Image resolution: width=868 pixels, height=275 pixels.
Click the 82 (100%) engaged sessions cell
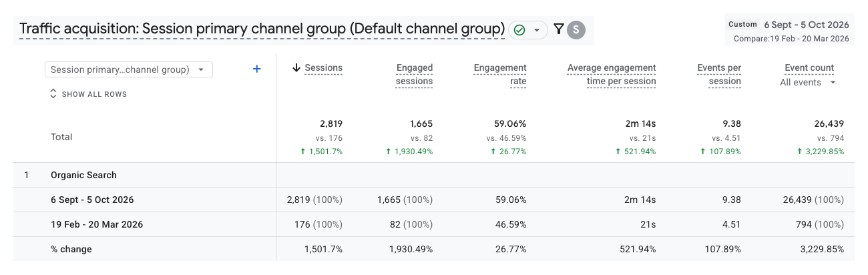click(411, 224)
